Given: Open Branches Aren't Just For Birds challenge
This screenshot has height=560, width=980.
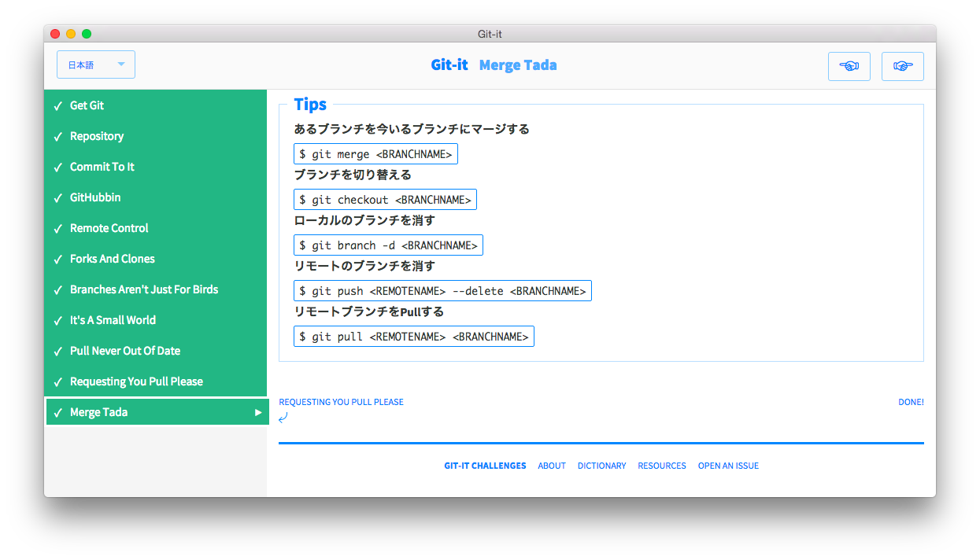Looking at the screenshot, I should coord(157,289).
